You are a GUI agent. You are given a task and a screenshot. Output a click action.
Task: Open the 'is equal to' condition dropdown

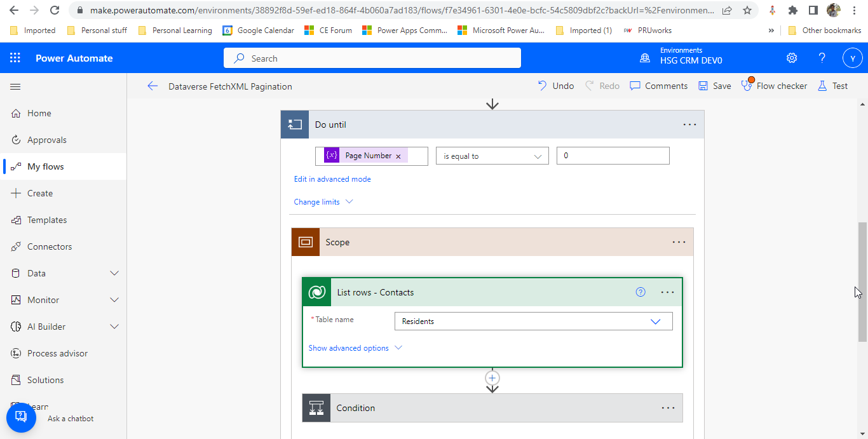pyautogui.click(x=492, y=155)
